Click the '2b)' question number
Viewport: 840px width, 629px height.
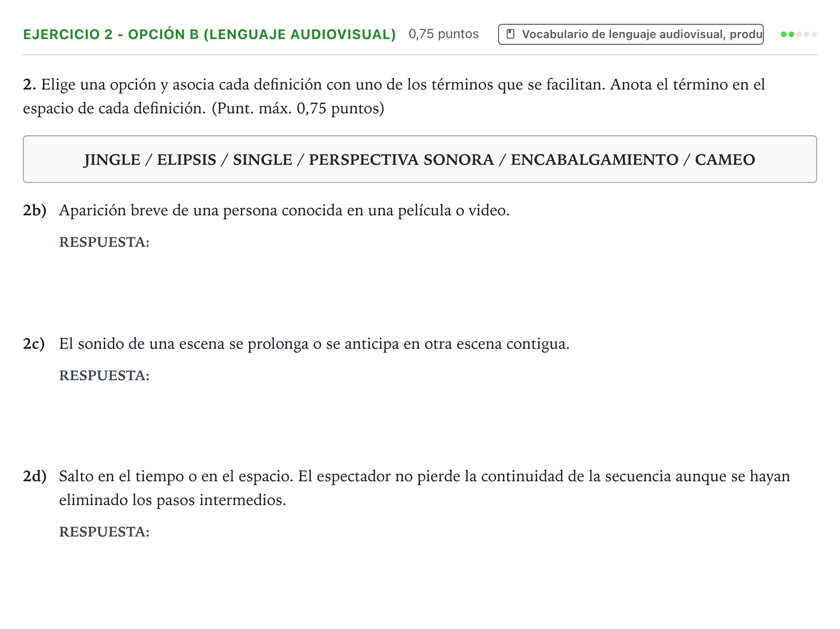click(x=35, y=210)
